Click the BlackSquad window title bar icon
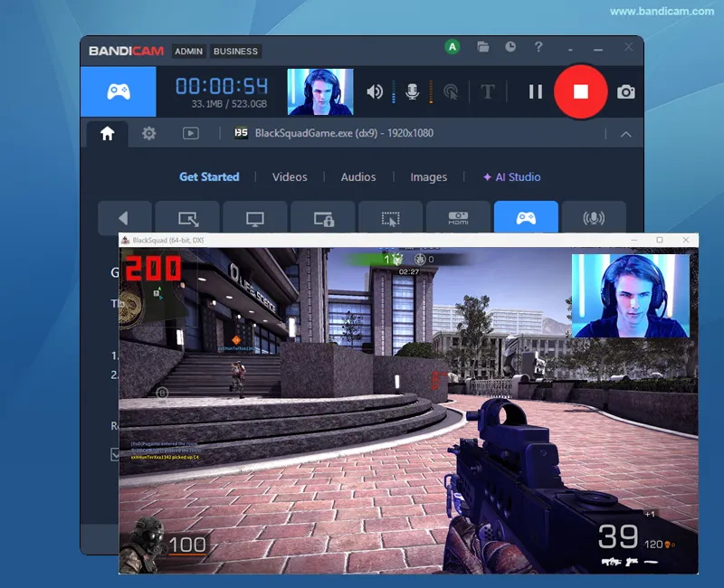The image size is (724, 588). pyautogui.click(x=125, y=240)
